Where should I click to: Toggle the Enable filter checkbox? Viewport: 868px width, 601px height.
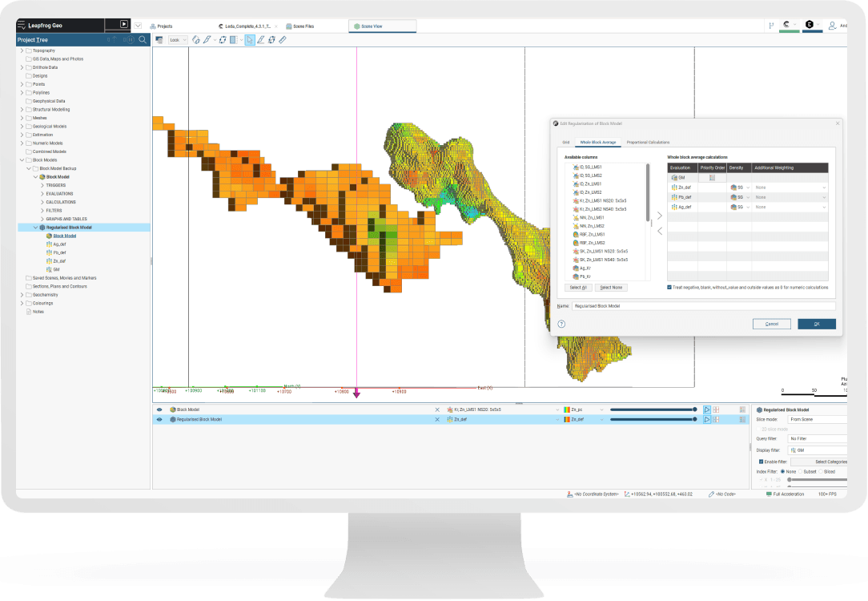click(x=762, y=462)
